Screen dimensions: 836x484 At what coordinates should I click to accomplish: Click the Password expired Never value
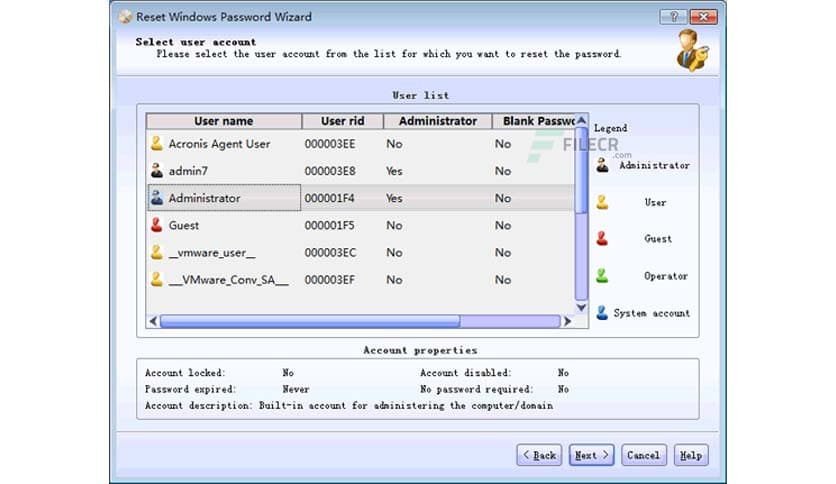click(x=296, y=389)
